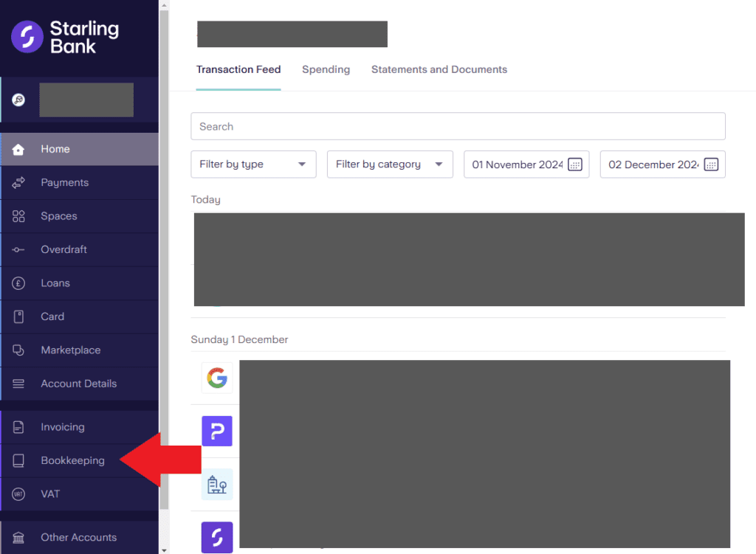Switch to the Spending tab

(x=326, y=69)
